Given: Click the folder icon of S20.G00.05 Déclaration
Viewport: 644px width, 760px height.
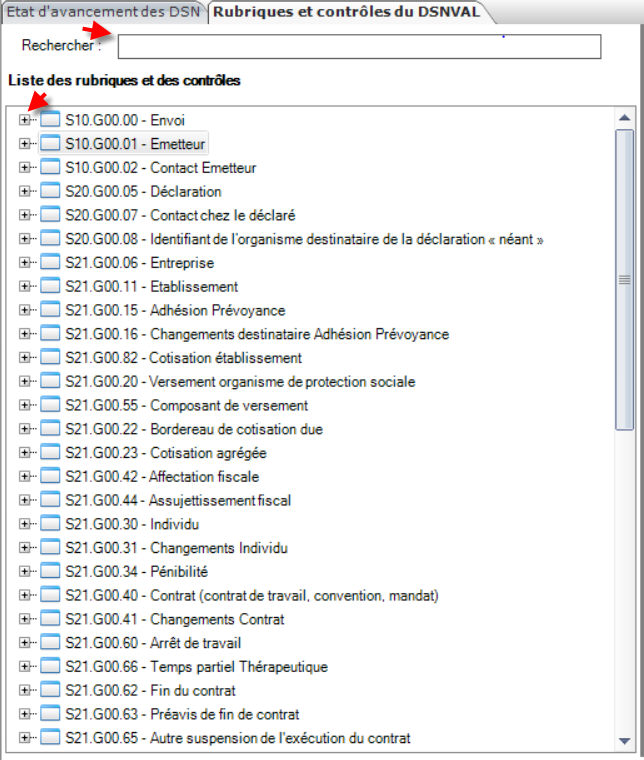Looking at the screenshot, I should tap(50, 190).
